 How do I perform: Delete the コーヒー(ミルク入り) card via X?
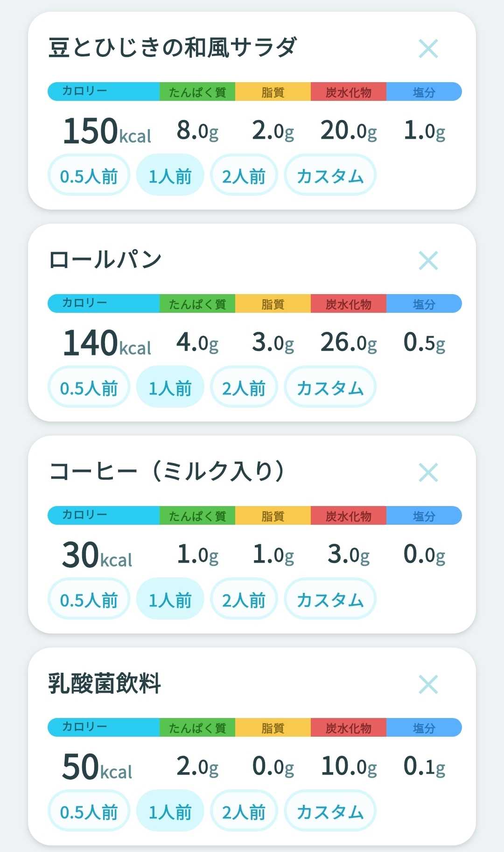(x=428, y=472)
